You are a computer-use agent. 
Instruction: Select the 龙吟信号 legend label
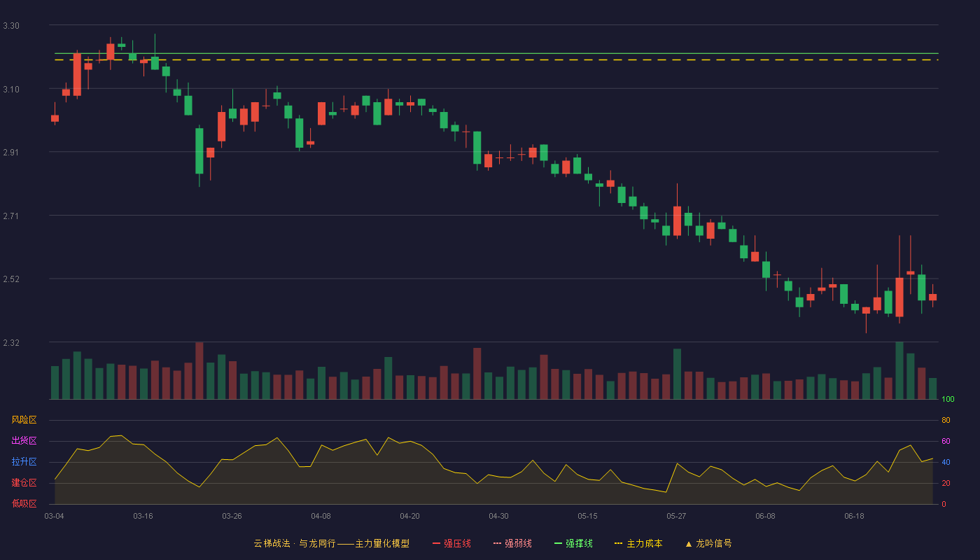(713, 543)
